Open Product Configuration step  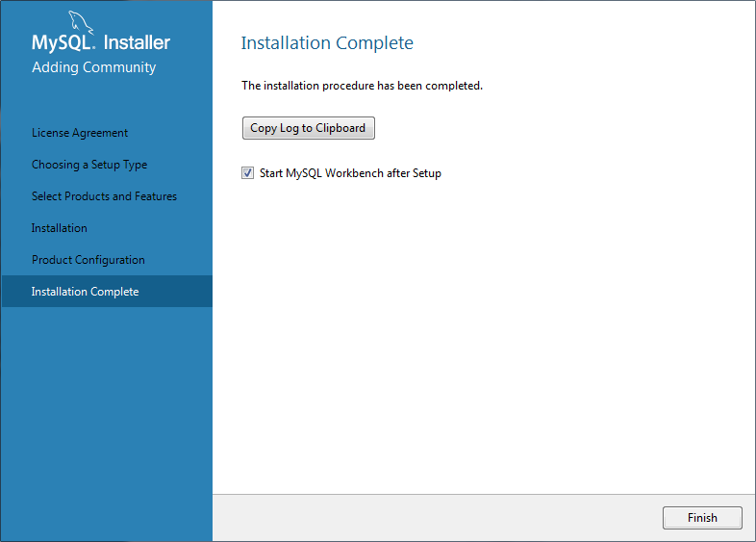pos(88,260)
